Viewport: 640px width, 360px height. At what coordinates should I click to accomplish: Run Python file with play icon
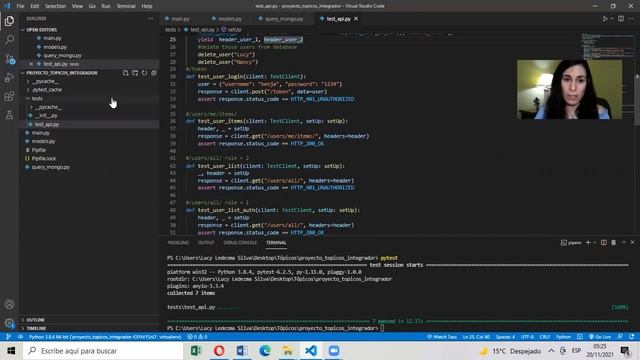605,19
